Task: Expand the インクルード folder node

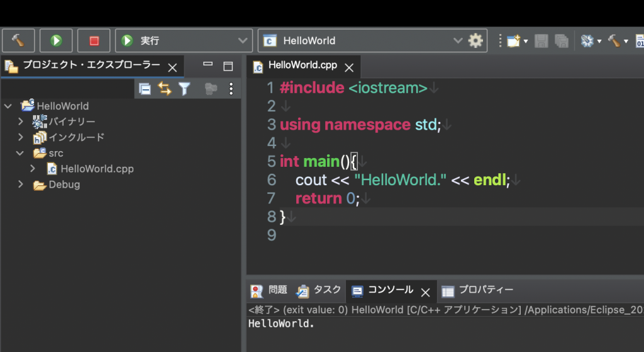Action: point(21,137)
